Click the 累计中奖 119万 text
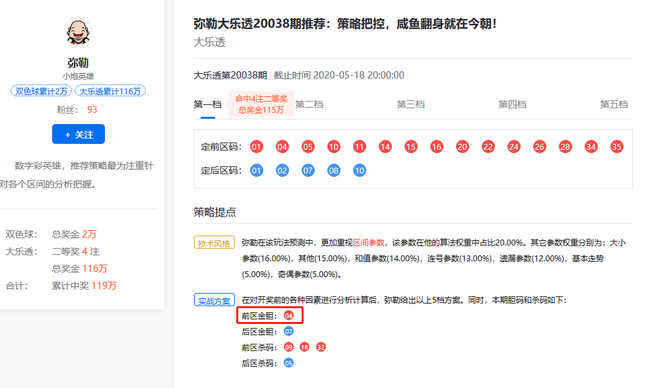Image resolution: width=650 pixels, height=388 pixels. (x=84, y=286)
